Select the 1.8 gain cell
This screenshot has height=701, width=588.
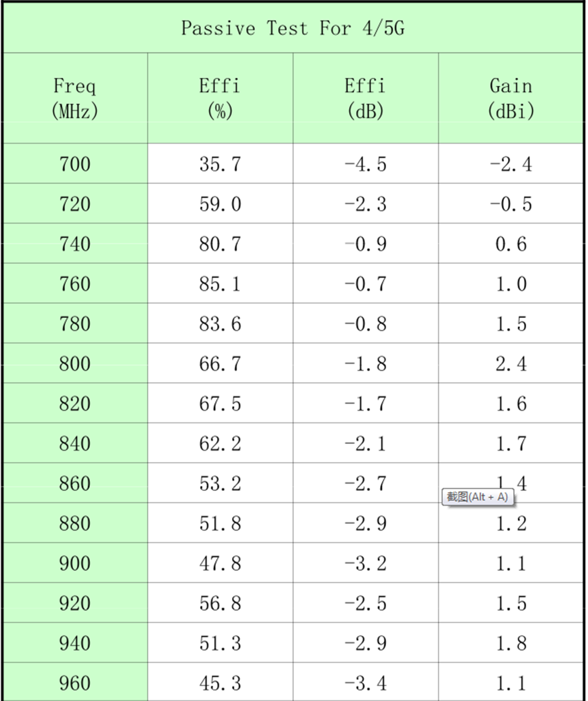tap(511, 643)
